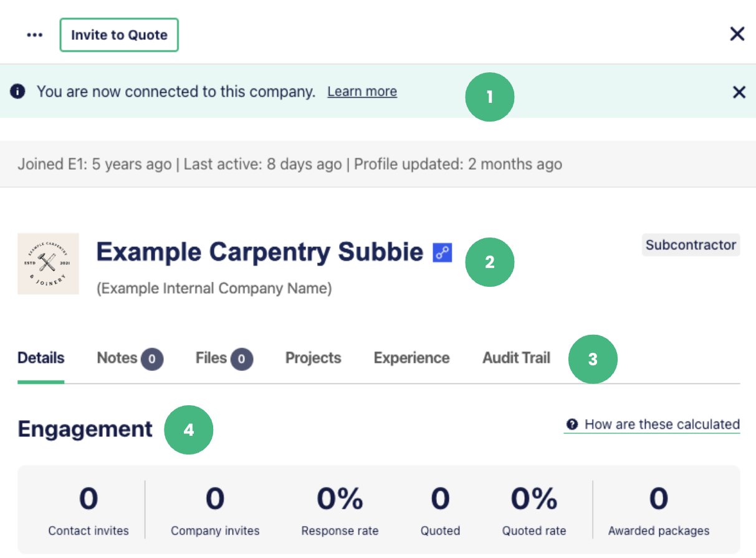Open the Learn more link
756x558 pixels.
point(362,92)
